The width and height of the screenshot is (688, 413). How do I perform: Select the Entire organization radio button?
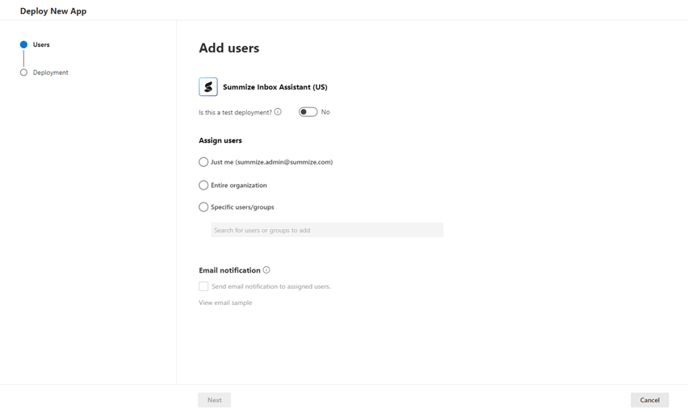click(x=204, y=185)
